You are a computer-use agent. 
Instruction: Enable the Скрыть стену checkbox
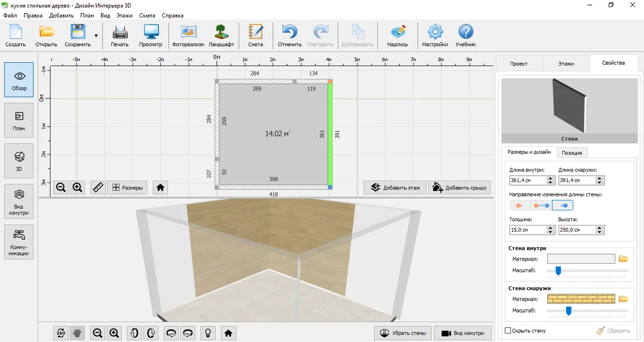tap(508, 331)
